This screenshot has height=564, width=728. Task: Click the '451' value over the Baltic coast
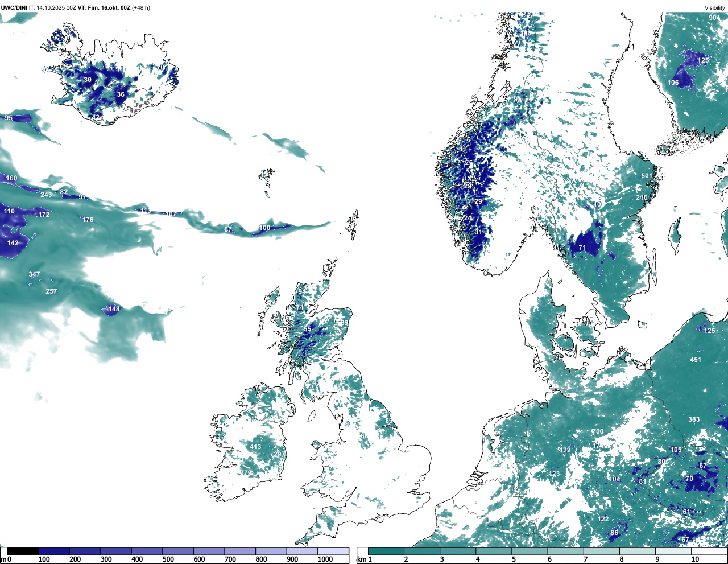[x=696, y=360]
